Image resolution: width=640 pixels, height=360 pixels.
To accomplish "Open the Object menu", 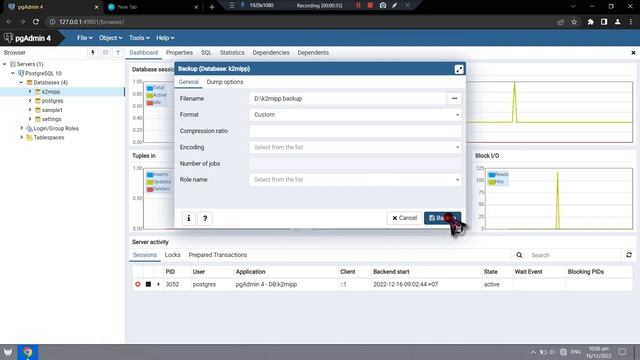I will click(x=111, y=38).
